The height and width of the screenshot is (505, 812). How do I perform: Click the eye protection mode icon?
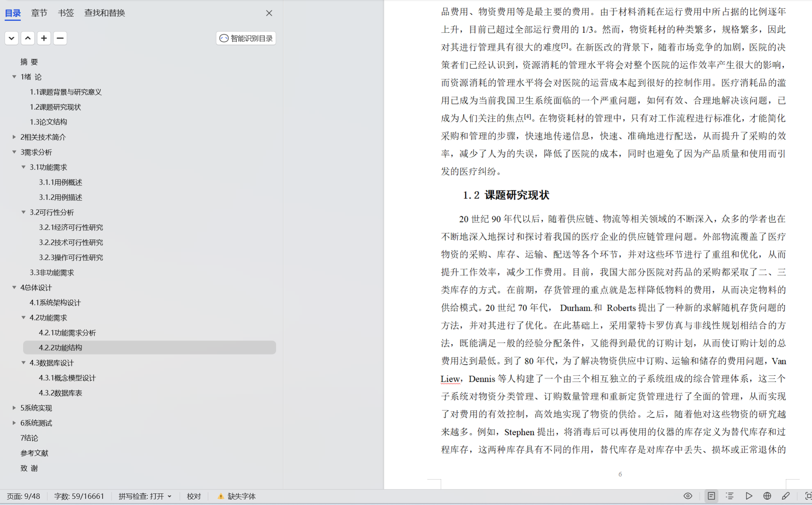[x=687, y=496]
